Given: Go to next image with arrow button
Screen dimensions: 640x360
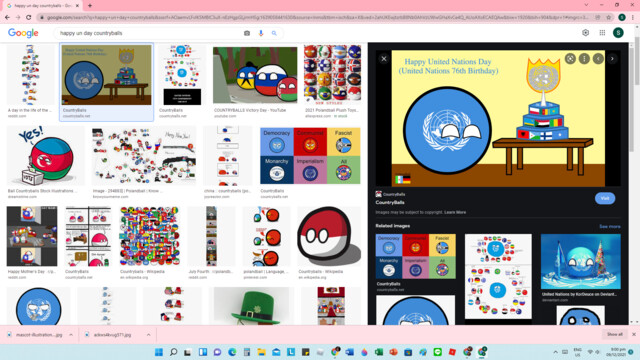Looking at the screenshot, I should (612, 59).
